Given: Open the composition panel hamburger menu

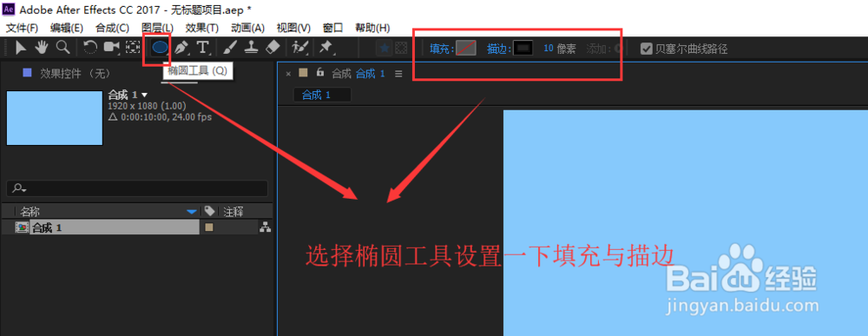Looking at the screenshot, I should (x=398, y=73).
